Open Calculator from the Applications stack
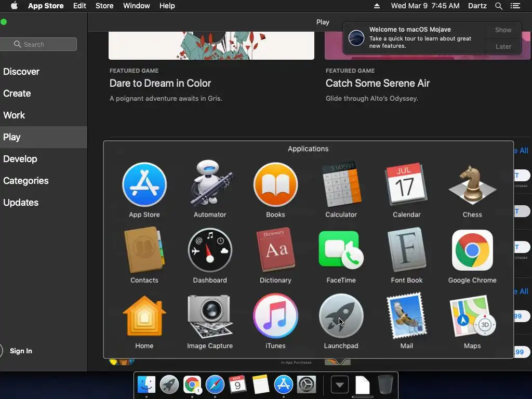The height and width of the screenshot is (399, 532). point(341,184)
